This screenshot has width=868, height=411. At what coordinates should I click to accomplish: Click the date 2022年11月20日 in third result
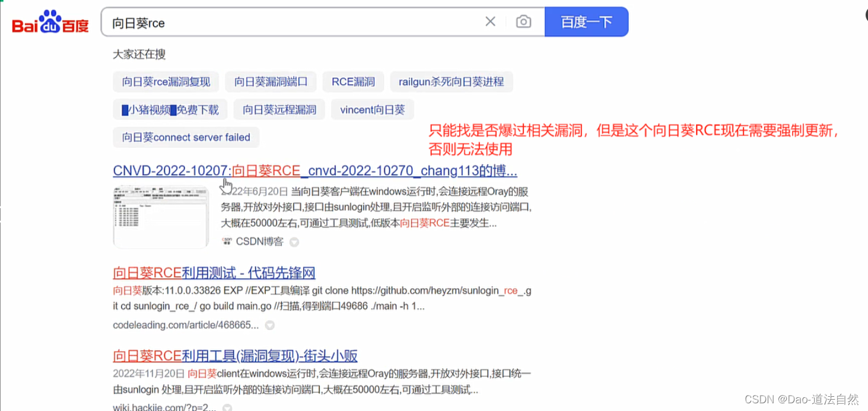[x=149, y=374]
